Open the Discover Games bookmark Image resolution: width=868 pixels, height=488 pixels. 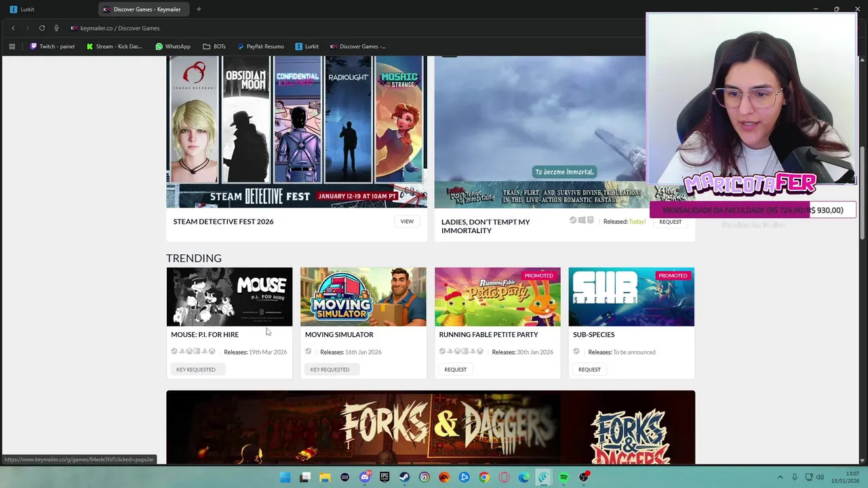click(357, 47)
